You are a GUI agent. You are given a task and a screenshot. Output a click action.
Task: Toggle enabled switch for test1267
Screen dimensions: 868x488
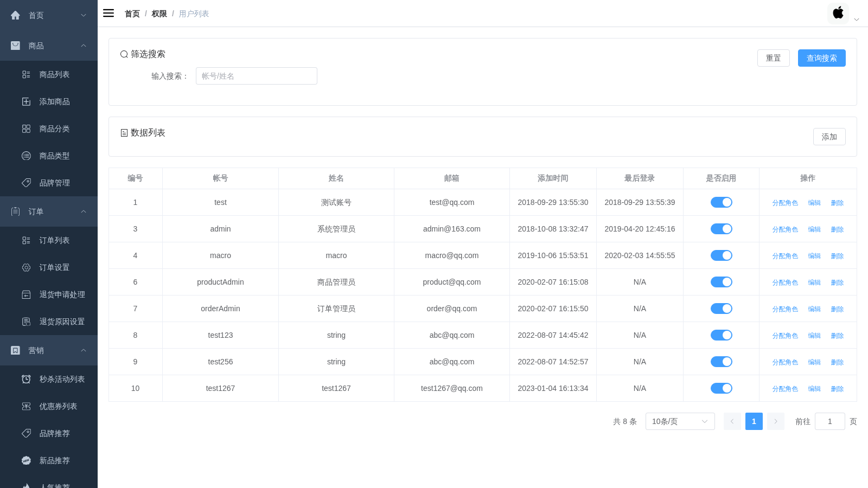722,388
